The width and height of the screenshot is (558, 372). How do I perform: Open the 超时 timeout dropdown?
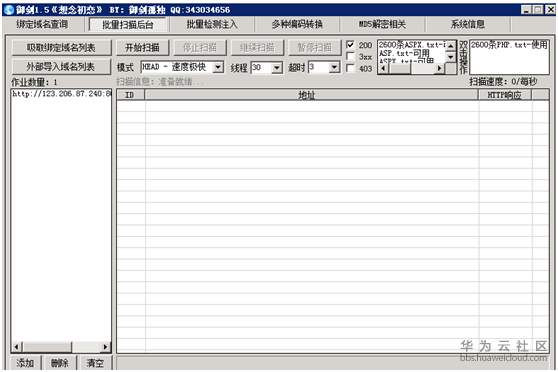(x=334, y=67)
